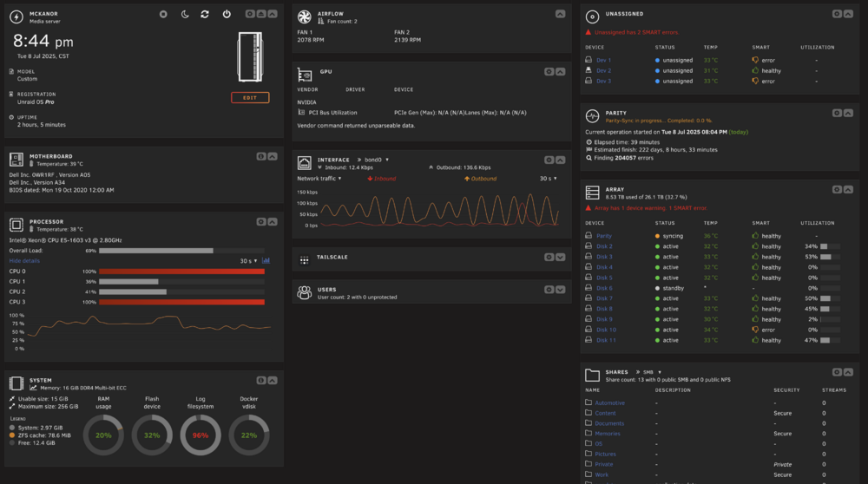Viewport: 868px width, 484px height.
Task: Click the lightning bolt server icon
Action: pyautogui.click(x=16, y=17)
